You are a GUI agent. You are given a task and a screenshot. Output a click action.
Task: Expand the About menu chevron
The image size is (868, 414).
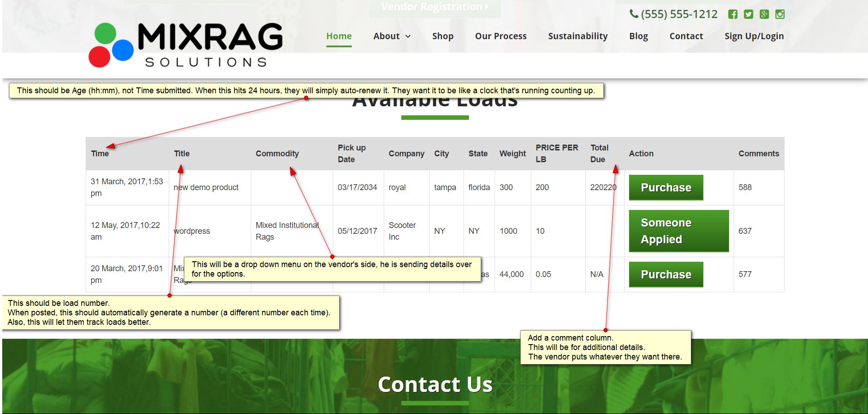(408, 36)
